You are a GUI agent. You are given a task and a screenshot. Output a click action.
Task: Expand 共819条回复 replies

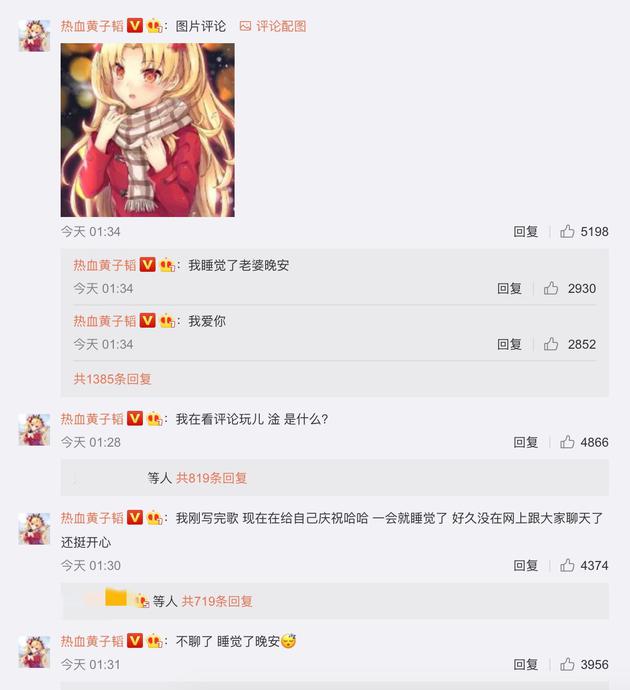tap(212, 478)
